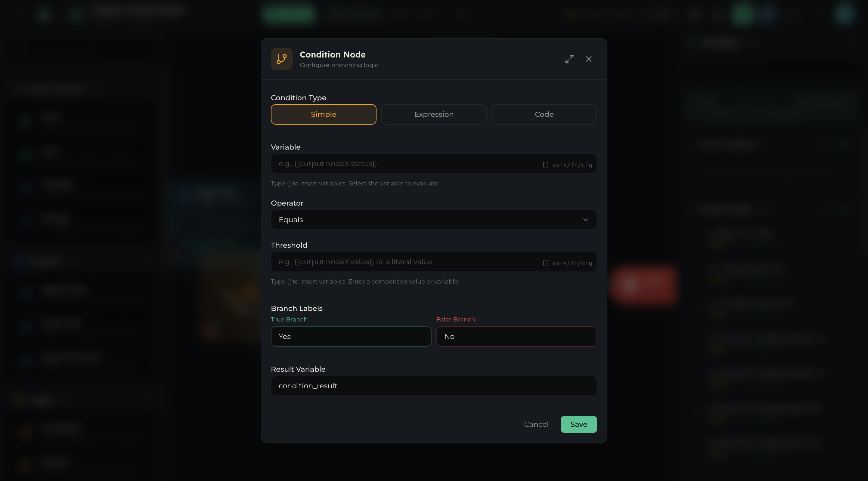The image size is (868, 481).
Task: Choose the Code condition type
Action: pyautogui.click(x=544, y=114)
